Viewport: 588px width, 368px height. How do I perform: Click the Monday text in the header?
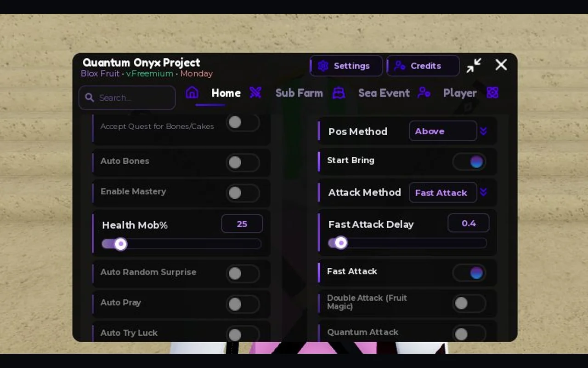point(197,74)
